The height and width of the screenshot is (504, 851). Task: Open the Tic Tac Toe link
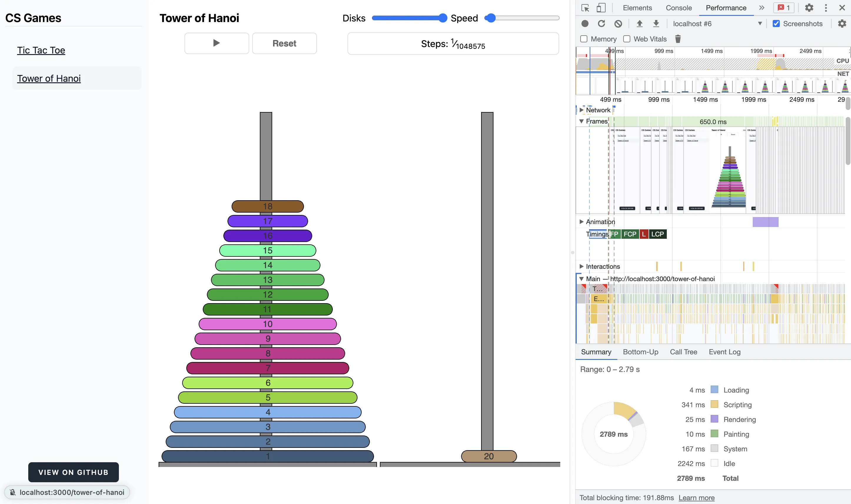(x=41, y=50)
